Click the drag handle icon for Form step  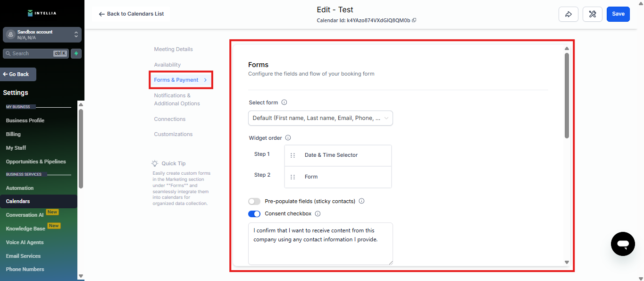tap(293, 177)
